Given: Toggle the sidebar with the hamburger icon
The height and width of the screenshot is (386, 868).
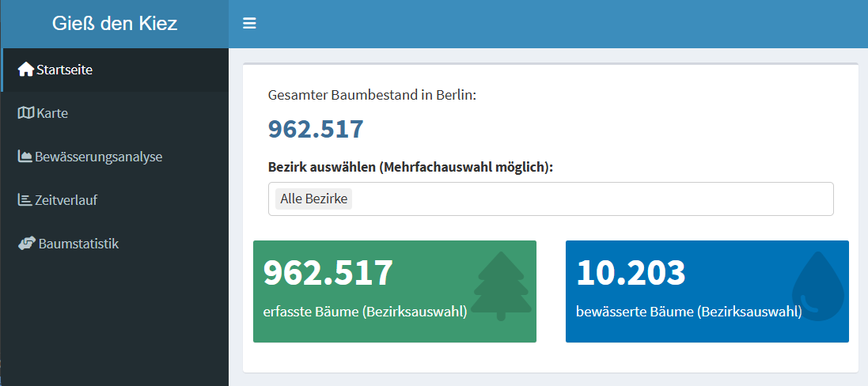Looking at the screenshot, I should [x=249, y=23].
